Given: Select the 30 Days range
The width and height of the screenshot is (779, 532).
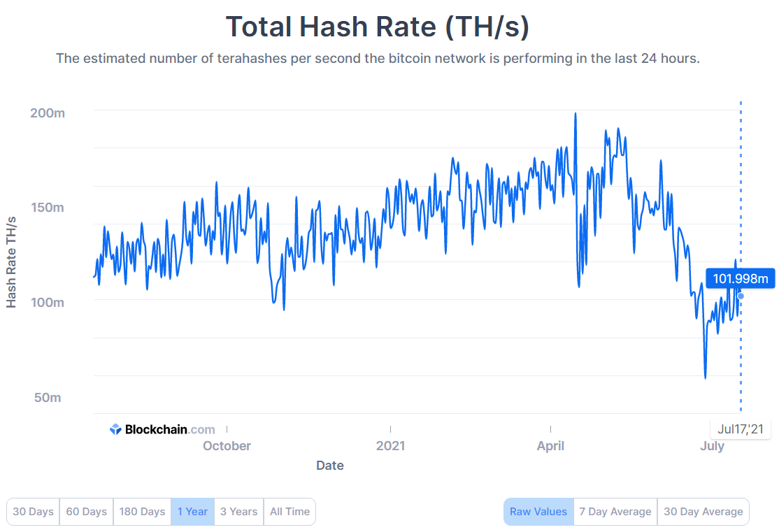Looking at the screenshot, I should coord(34,512).
